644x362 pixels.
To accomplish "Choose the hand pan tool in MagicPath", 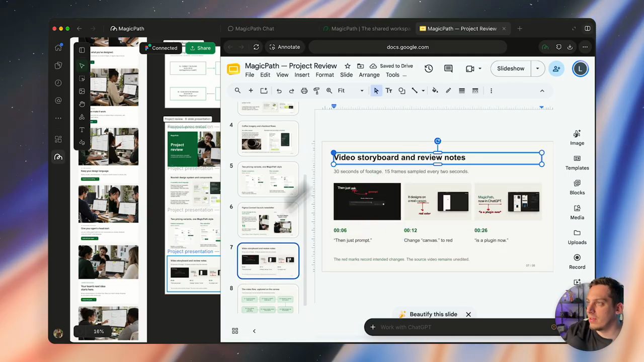I will coord(82,104).
